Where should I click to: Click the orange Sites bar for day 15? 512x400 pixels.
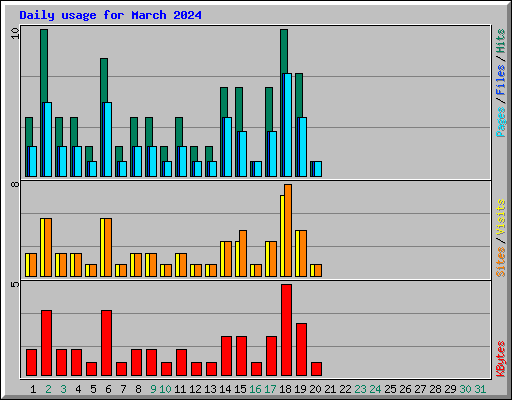243,253
